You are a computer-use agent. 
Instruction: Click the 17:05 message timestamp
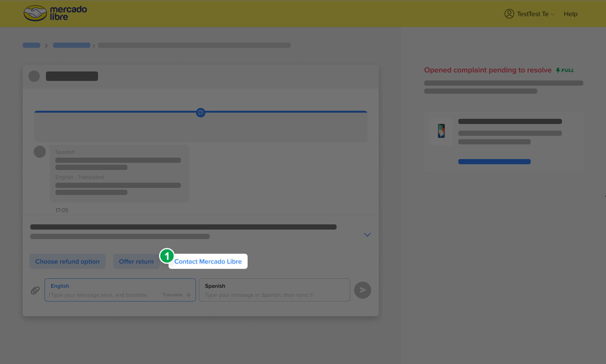[x=62, y=210]
